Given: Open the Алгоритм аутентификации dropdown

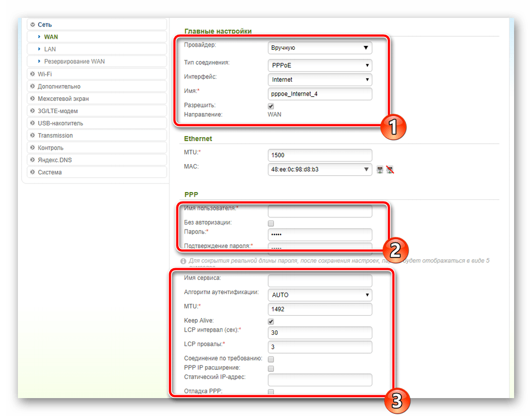Looking at the screenshot, I should coord(320,295).
